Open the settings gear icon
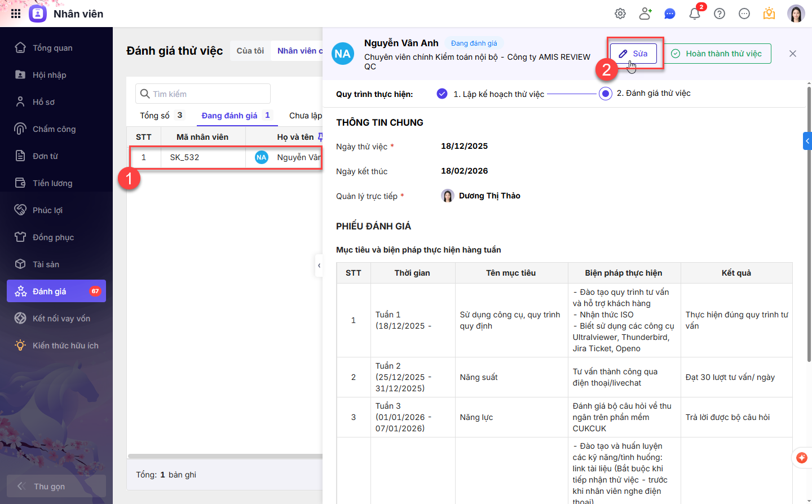812x504 pixels. [620, 14]
